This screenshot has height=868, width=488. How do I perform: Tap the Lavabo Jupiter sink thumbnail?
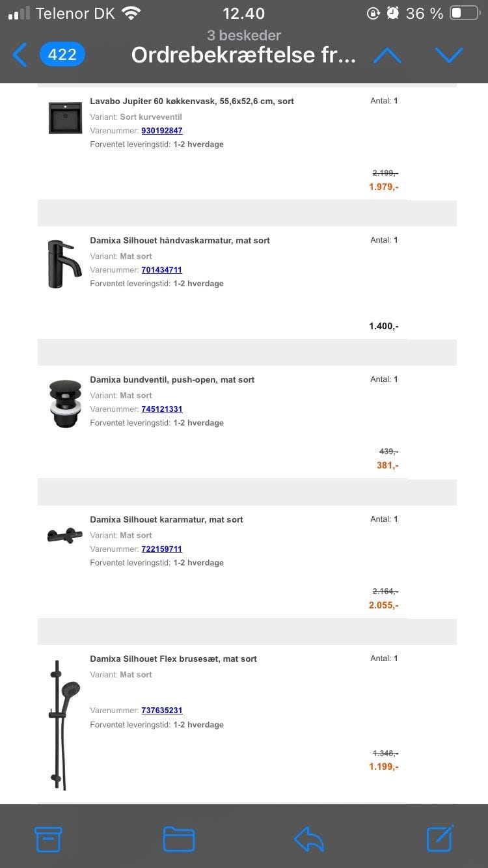pyautogui.click(x=65, y=118)
